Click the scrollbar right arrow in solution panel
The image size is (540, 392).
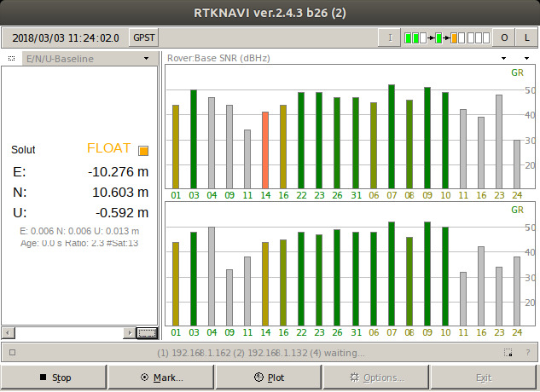coord(130,332)
